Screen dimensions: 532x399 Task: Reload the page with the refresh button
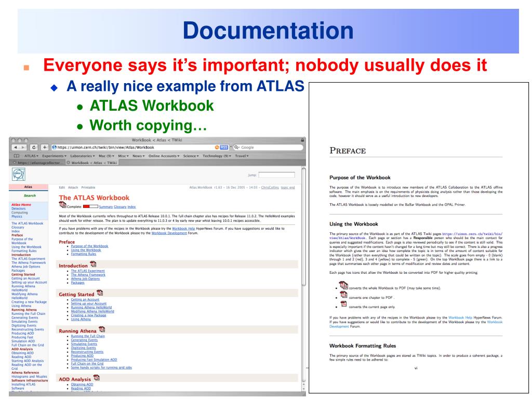tap(34, 147)
